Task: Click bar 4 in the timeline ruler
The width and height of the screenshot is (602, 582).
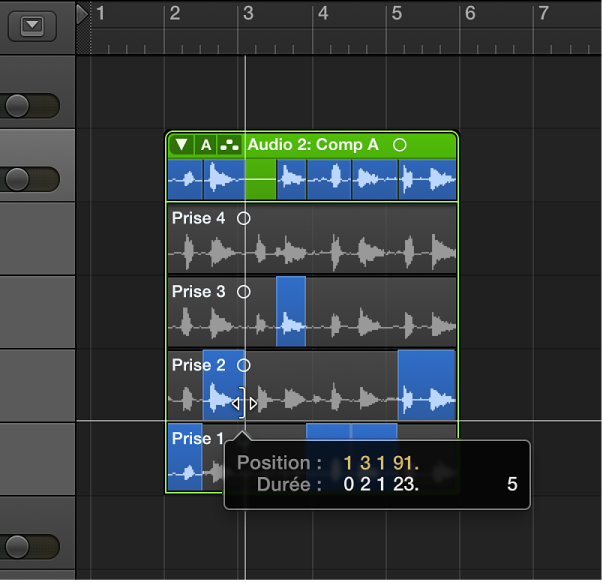Action: pyautogui.click(x=322, y=14)
